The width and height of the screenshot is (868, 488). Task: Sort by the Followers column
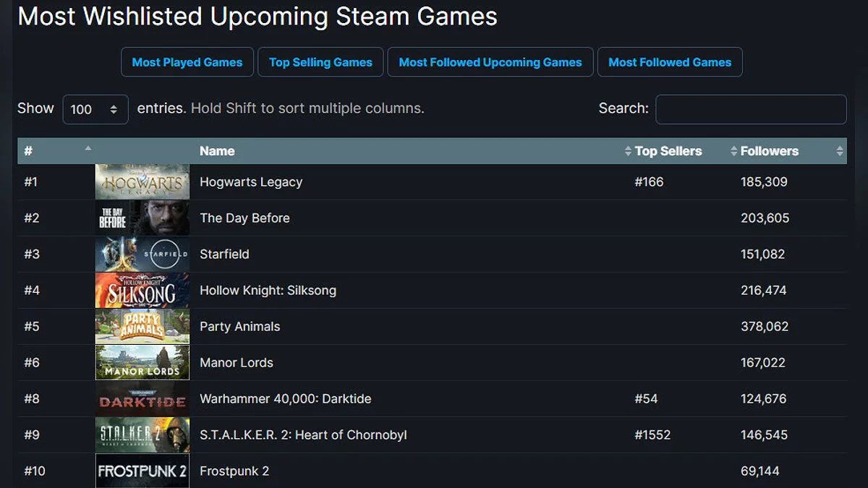770,151
